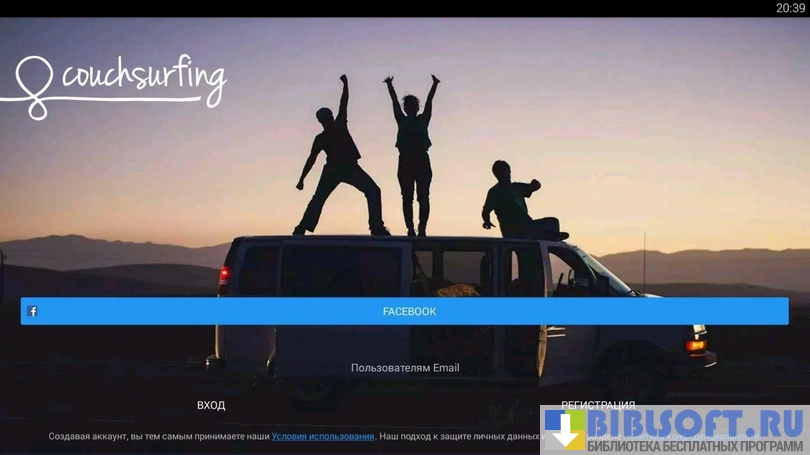Click the Couchsurfing loop logo symbol
810x455 pixels.
click(x=37, y=88)
